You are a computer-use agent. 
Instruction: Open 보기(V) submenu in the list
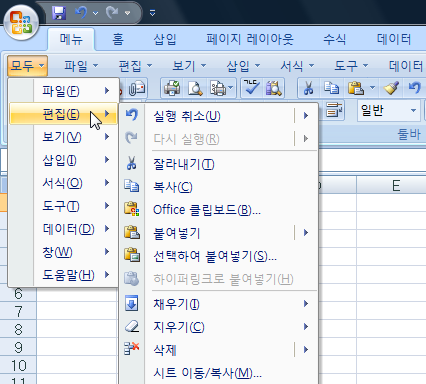point(63,137)
